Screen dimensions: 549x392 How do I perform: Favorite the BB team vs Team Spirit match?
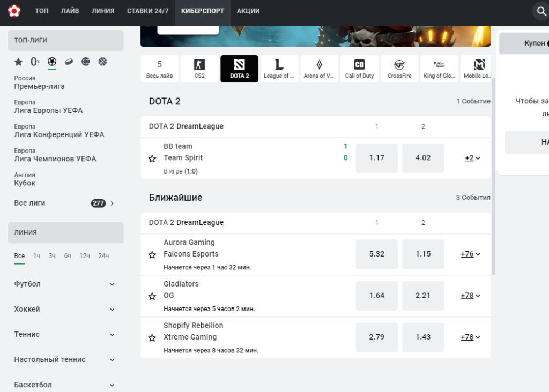152,159
